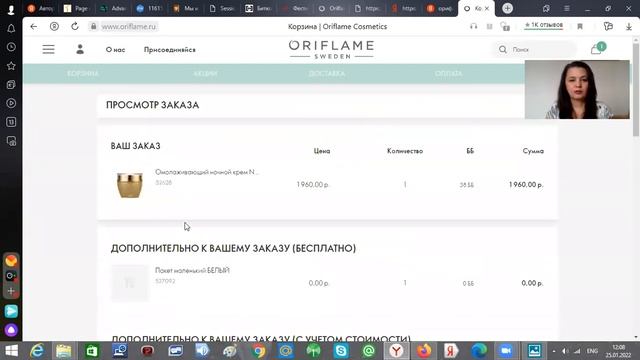640x360 pixels.
Task: Switch to the Page browser tab
Action: point(76,8)
